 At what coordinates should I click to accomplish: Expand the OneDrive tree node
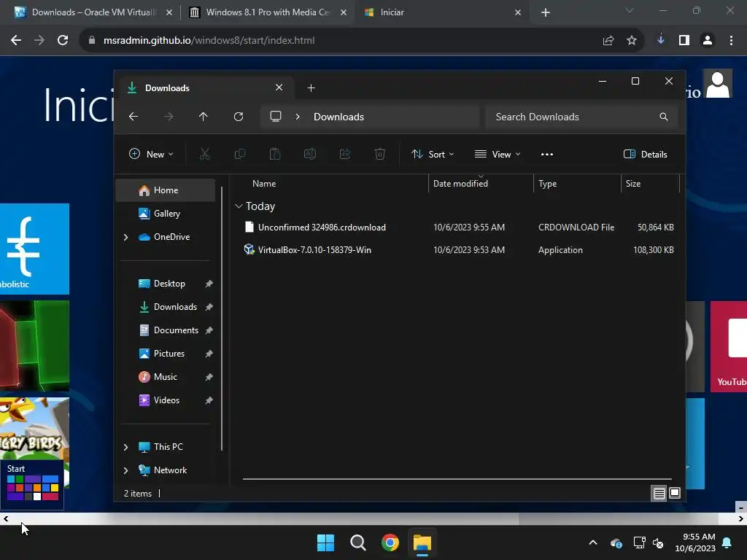pos(125,237)
